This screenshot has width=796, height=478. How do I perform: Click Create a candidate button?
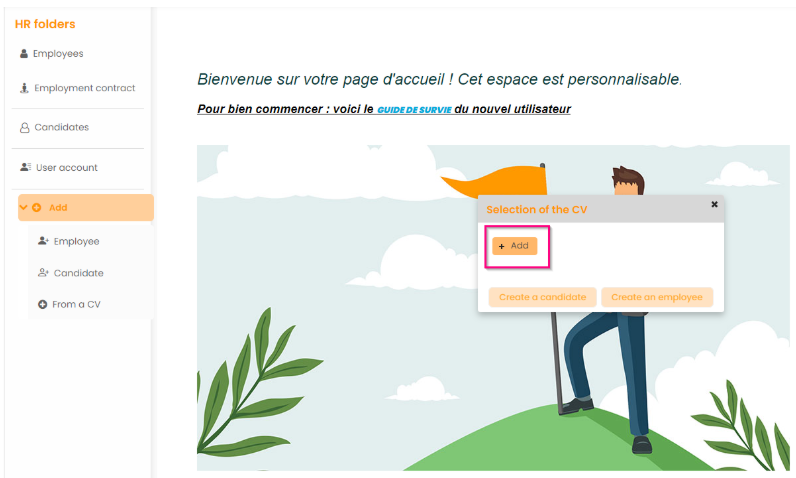[542, 297]
